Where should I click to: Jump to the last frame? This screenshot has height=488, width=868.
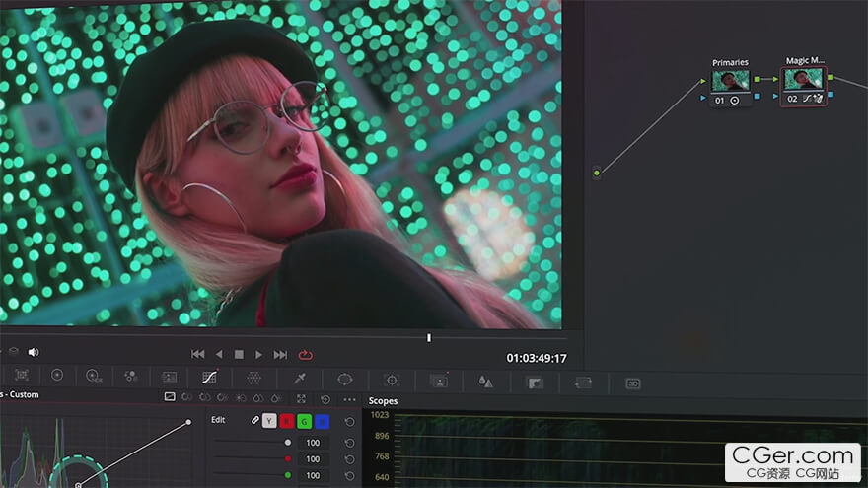tap(280, 355)
